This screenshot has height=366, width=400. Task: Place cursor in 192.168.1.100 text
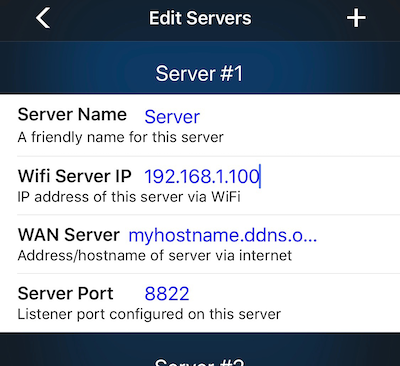pyautogui.click(x=202, y=176)
